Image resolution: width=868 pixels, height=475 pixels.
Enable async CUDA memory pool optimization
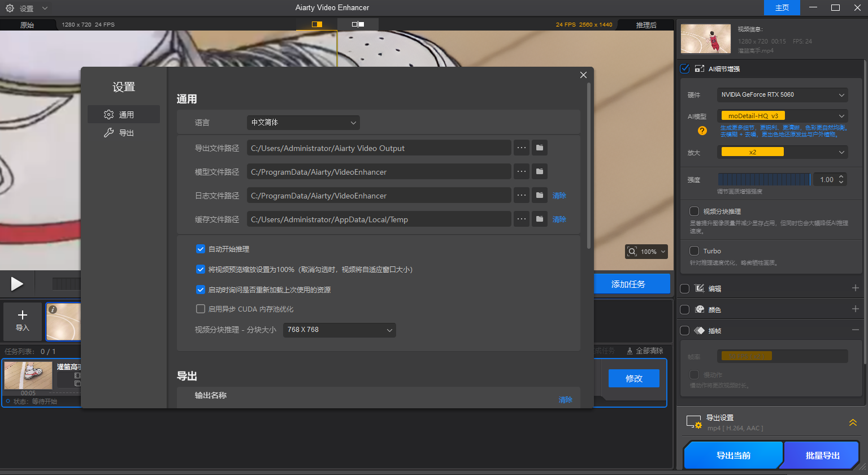pyautogui.click(x=200, y=309)
